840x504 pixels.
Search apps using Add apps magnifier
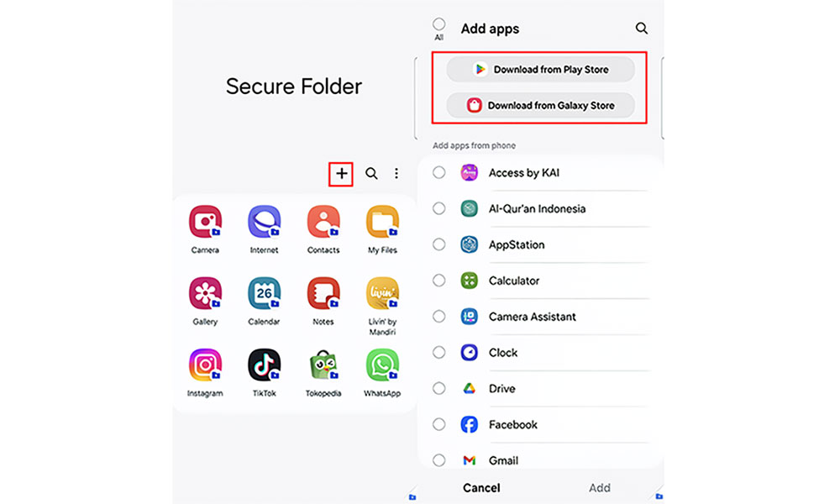[641, 29]
